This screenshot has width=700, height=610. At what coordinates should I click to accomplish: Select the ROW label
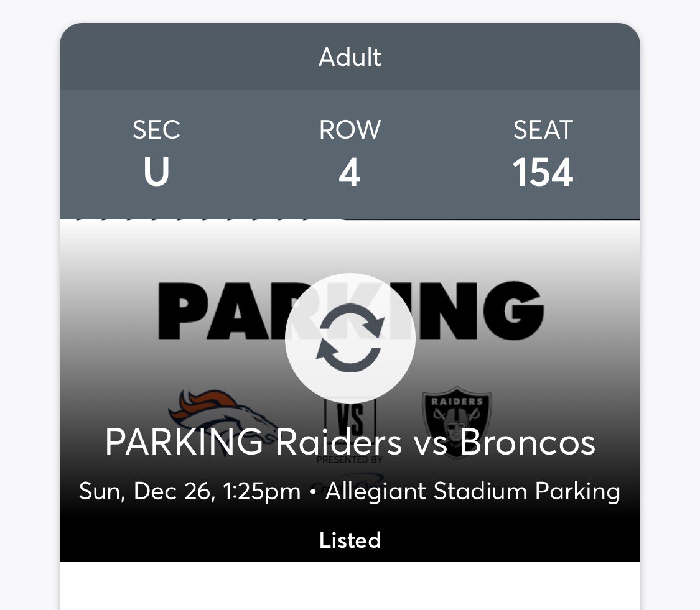[350, 130]
